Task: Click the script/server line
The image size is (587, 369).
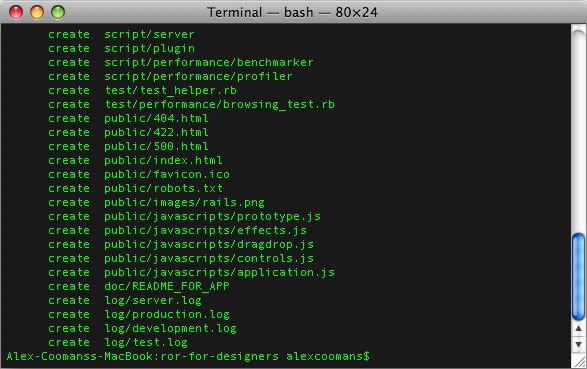Action: 121,34
